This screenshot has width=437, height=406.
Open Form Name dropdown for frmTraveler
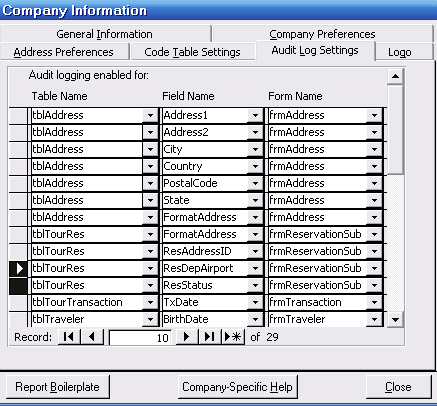point(374,319)
